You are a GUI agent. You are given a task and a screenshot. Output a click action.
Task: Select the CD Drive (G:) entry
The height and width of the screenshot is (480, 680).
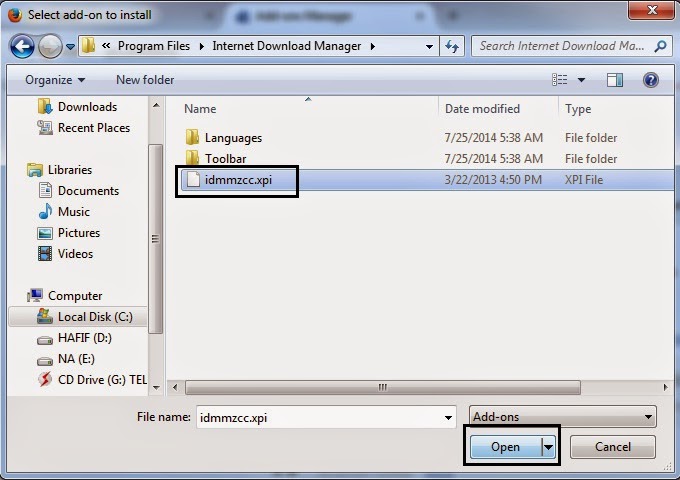click(x=102, y=380)
